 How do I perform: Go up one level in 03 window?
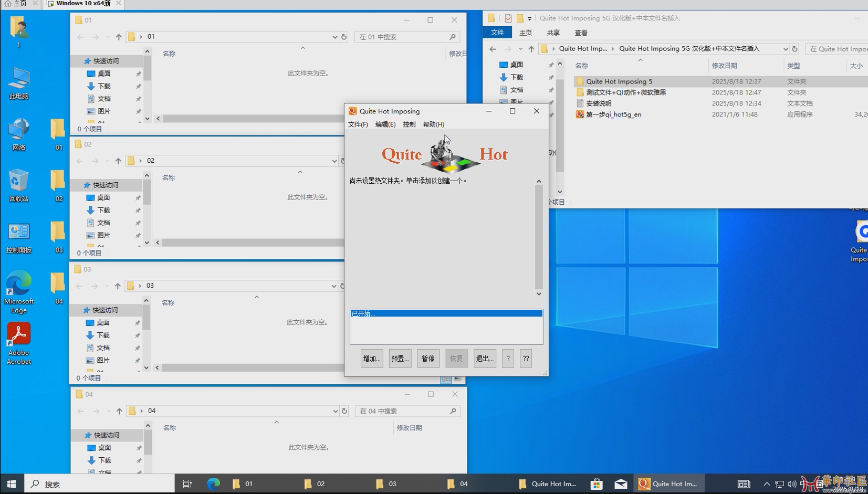118,286
